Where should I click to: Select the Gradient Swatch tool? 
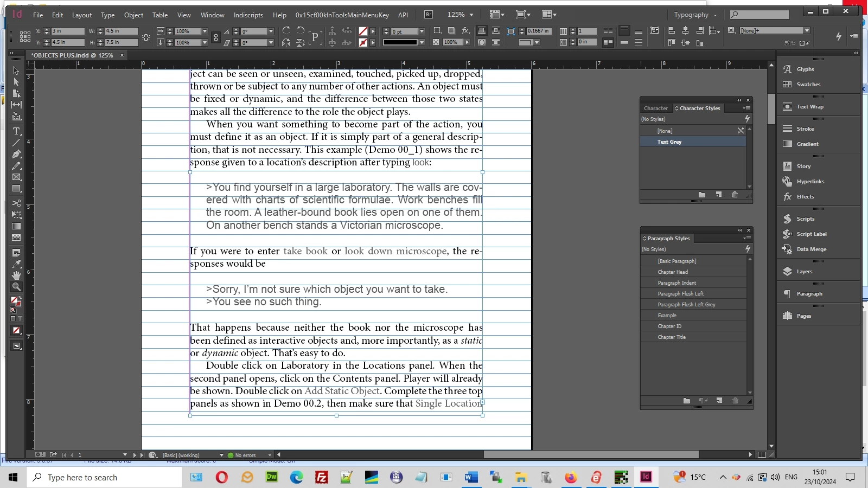point(16,226)
